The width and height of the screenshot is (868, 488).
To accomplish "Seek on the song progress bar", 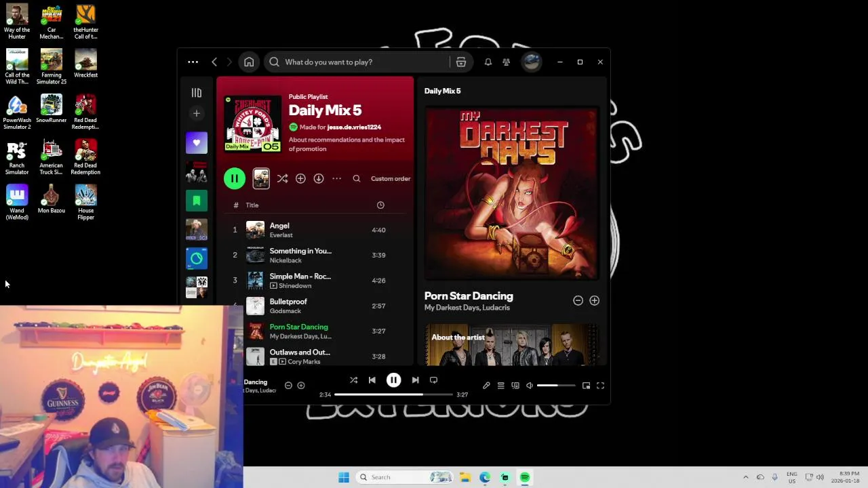I will click(393, 394).
